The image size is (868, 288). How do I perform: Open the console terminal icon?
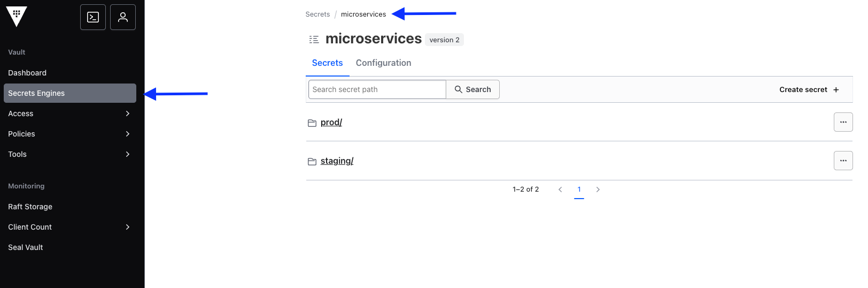(93, 17)
